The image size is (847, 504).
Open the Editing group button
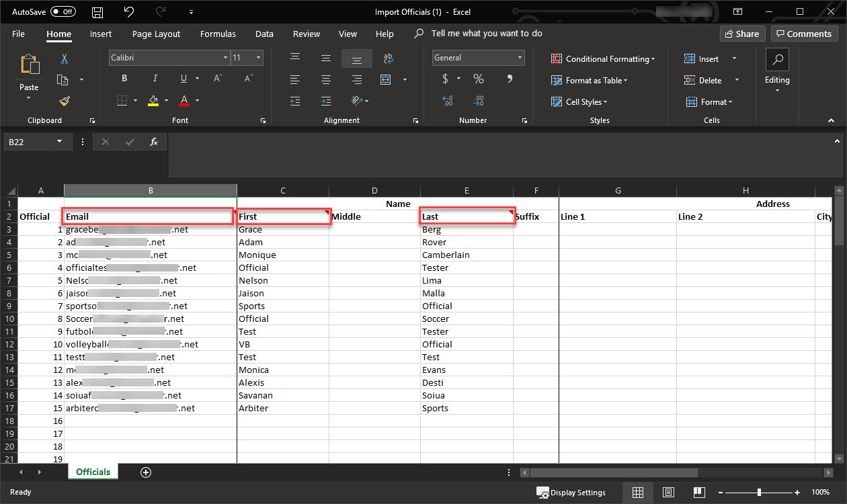(x=777, y=71)
